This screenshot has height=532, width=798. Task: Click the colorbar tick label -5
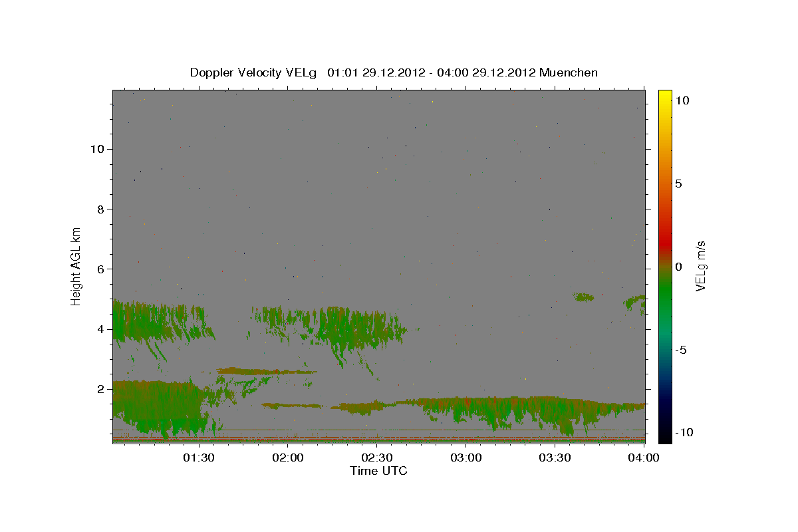[682, 350]
